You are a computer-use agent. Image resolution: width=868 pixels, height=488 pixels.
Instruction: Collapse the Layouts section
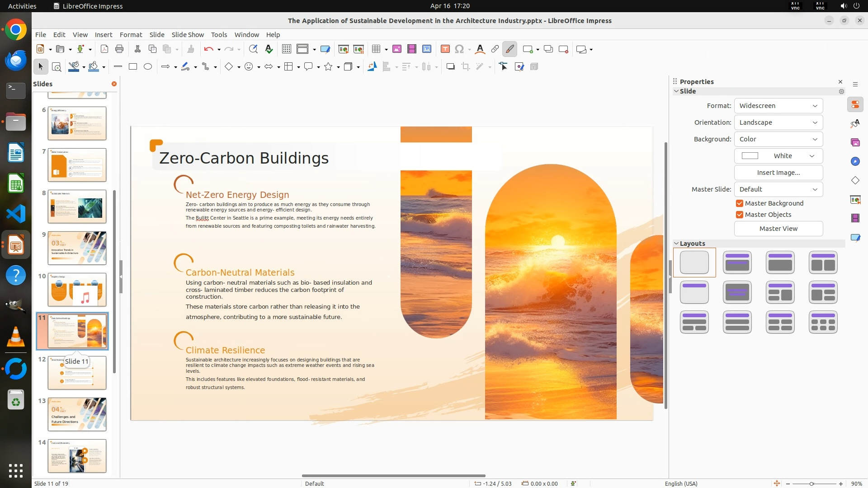[x=677, y=244]
